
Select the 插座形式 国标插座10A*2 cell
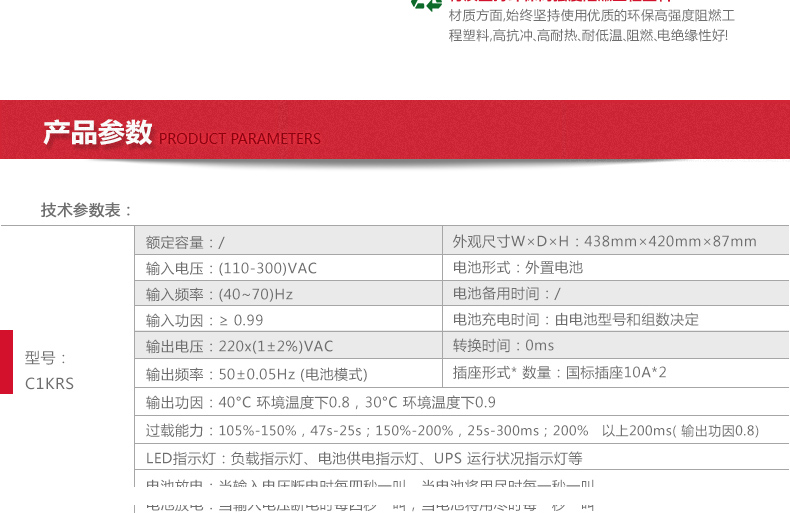point(616,373)
